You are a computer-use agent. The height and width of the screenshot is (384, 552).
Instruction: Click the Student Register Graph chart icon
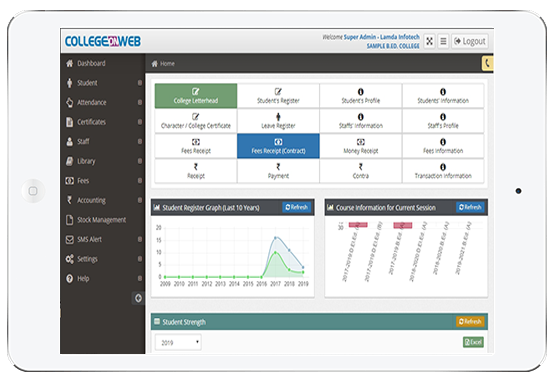tap(157, 207)
